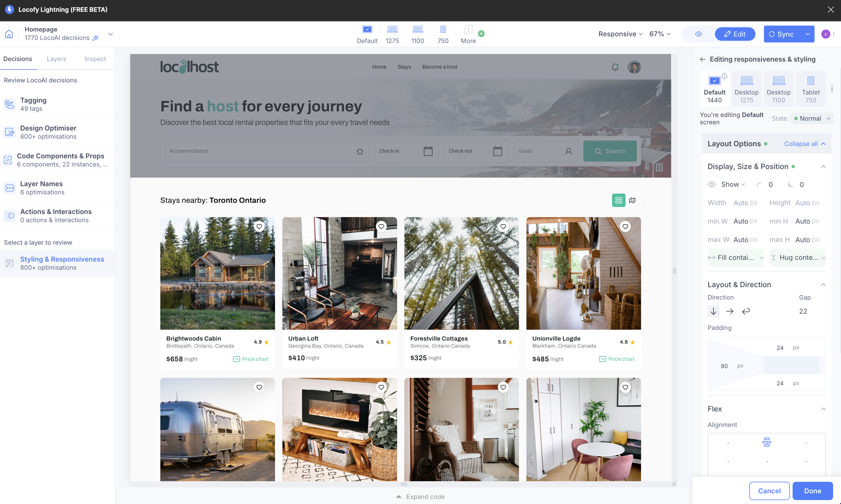Open the Fill container width dropdown

[x=736, y=258]
